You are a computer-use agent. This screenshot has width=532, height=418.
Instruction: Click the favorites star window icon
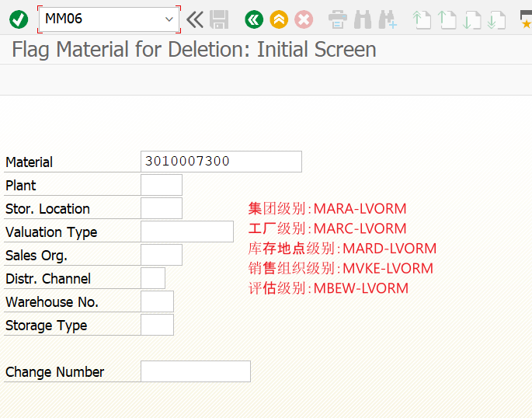pyautogui.click(x=527, y=19)
